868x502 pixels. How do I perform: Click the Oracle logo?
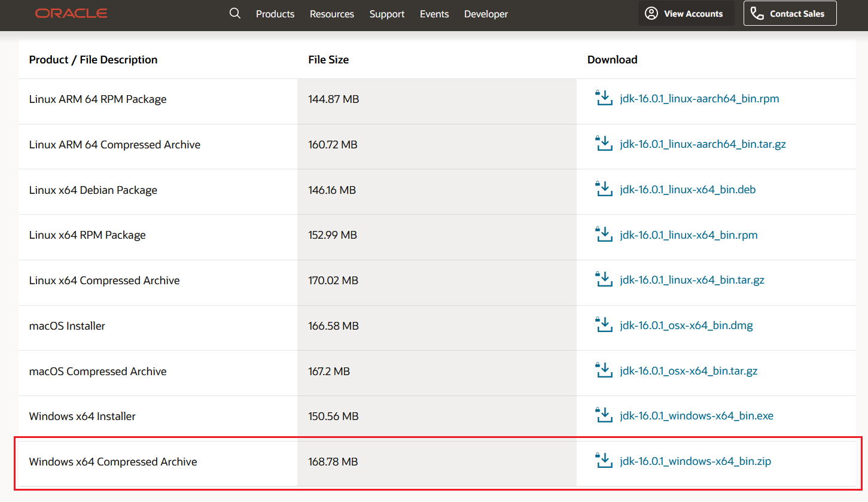[x=71, y=13]
